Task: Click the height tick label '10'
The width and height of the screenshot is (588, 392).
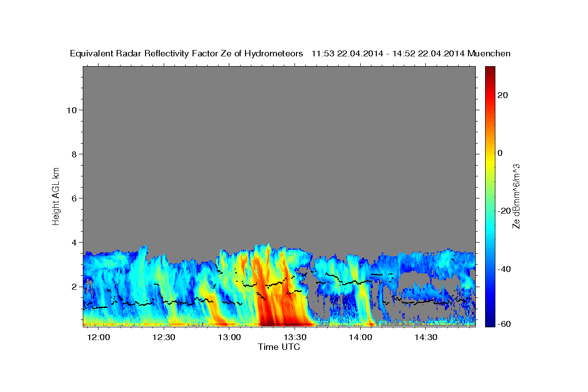Action: pyautogui.click(x=72, y=110)
